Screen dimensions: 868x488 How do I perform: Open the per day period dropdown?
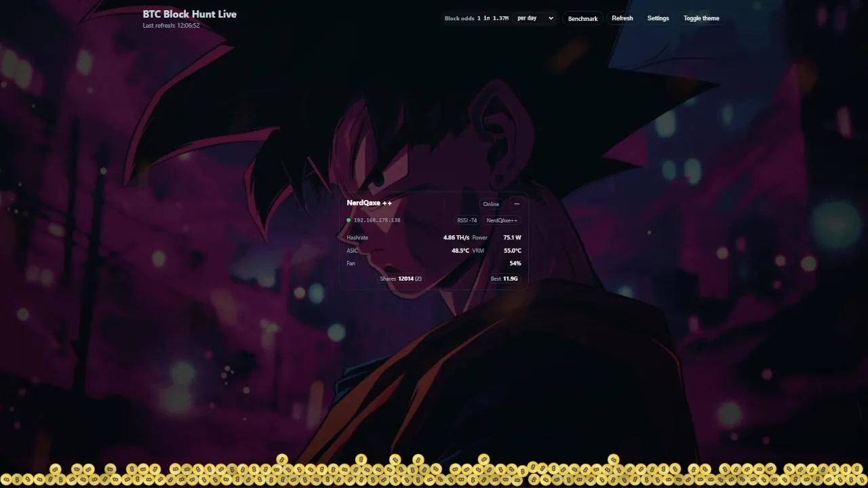535,18
